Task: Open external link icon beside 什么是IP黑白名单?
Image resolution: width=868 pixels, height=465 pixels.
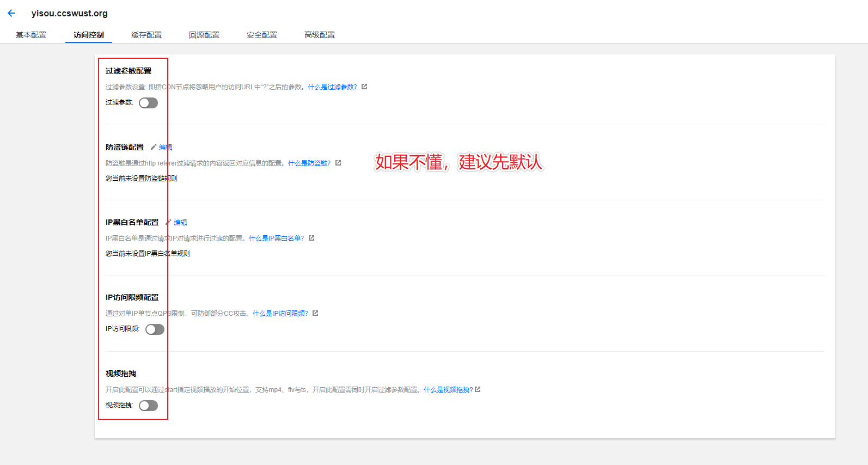Action: tap(311, 238)
